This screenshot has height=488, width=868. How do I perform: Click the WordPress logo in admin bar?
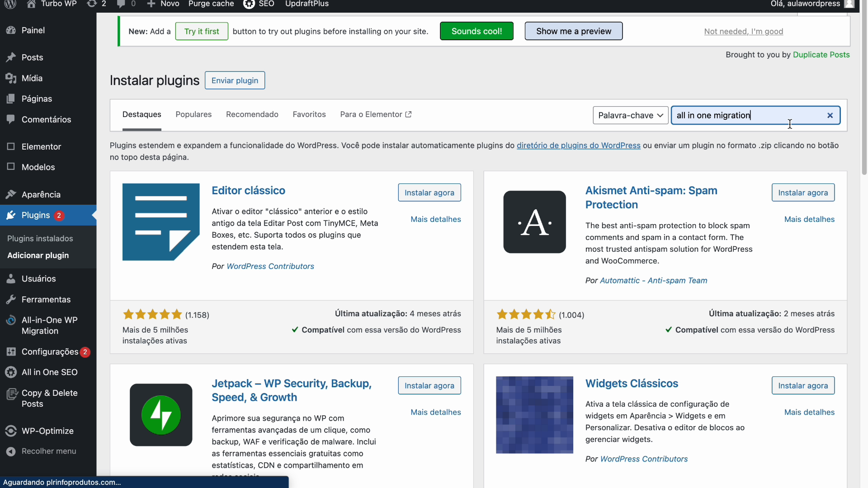(10, 4)
